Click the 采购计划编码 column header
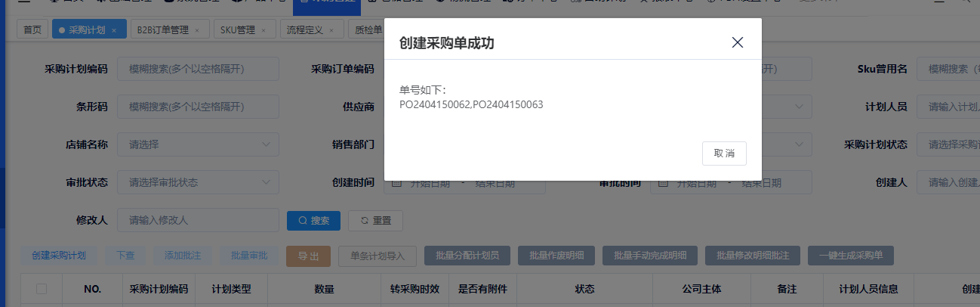 (x=159, y=290)
